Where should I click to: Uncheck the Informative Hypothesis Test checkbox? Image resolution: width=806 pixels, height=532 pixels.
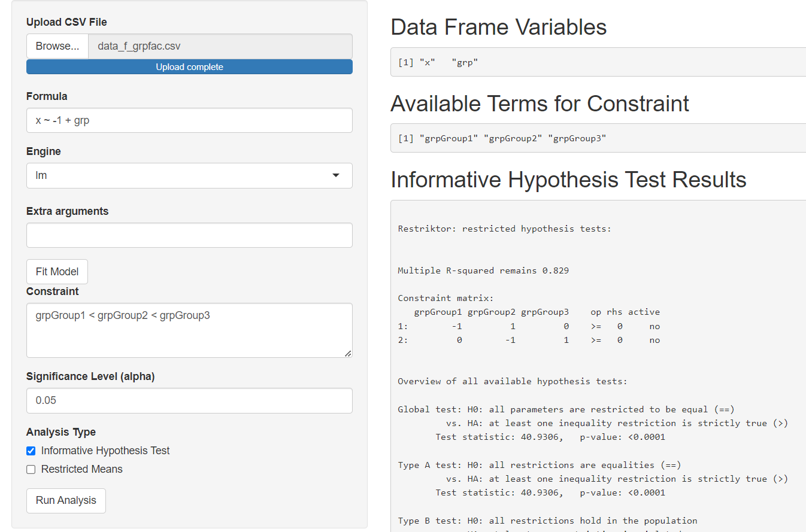pos(31,451)
